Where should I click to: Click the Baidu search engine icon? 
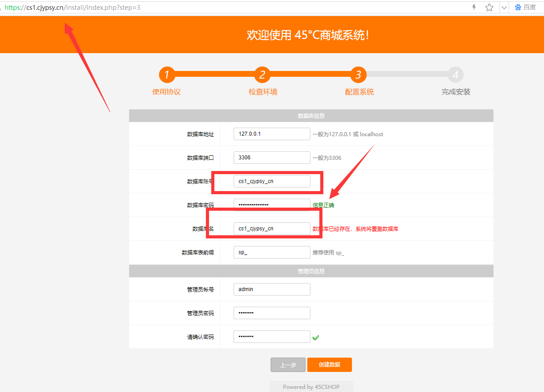[x=518, y=7]
